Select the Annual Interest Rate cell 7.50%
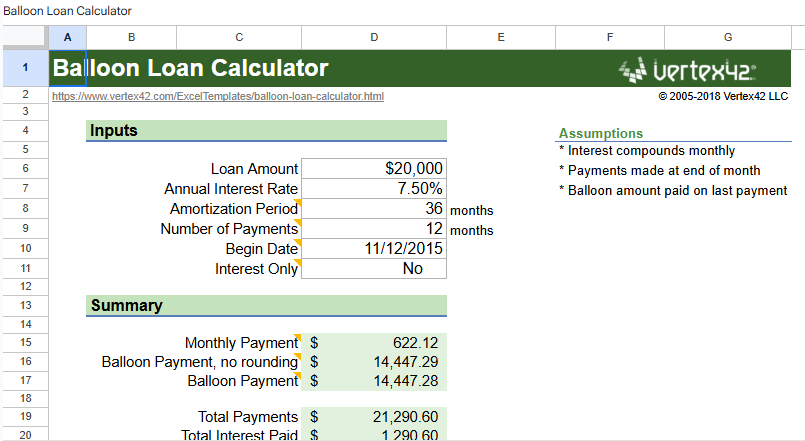 (374, 189)
